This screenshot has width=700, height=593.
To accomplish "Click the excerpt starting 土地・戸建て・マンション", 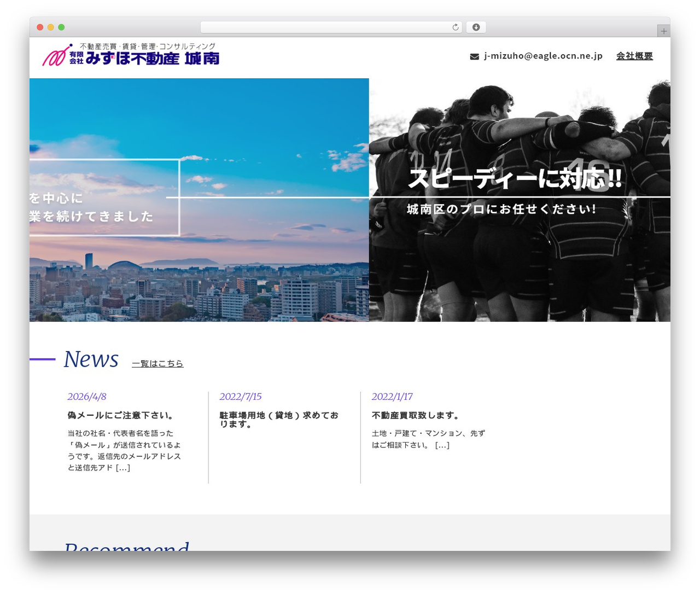I will point(428,439).
